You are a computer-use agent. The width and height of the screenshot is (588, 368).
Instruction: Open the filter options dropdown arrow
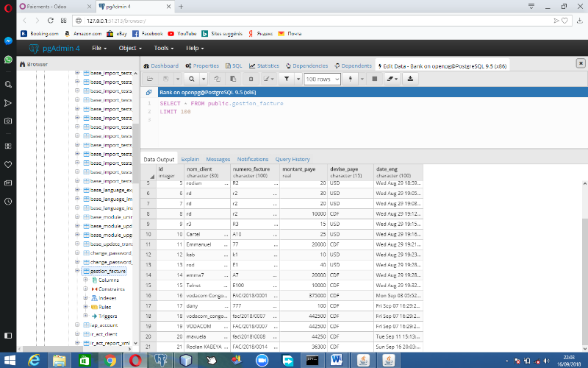[x=298, y=79]
